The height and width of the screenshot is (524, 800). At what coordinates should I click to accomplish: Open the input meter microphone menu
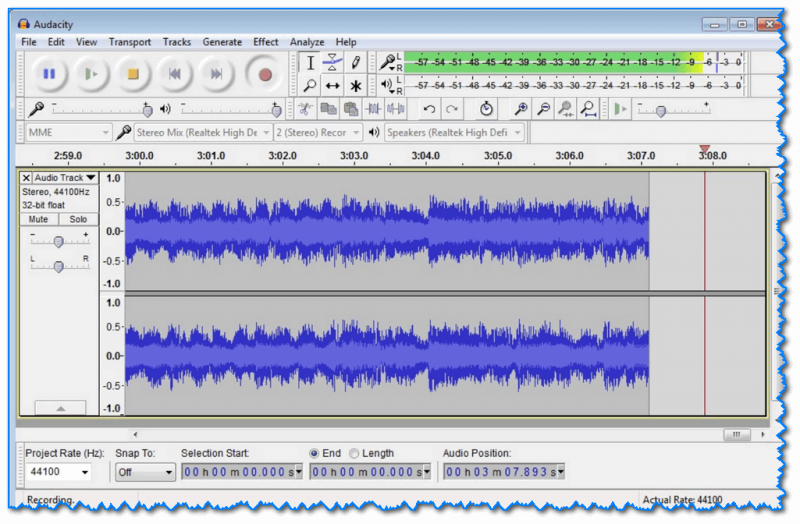pos(388,63)
